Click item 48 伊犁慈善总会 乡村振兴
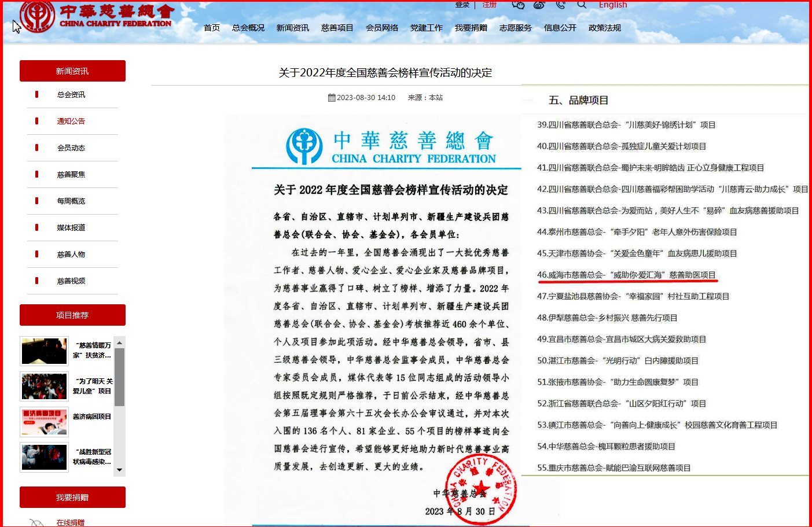812x527 pixels. point(607,318)
